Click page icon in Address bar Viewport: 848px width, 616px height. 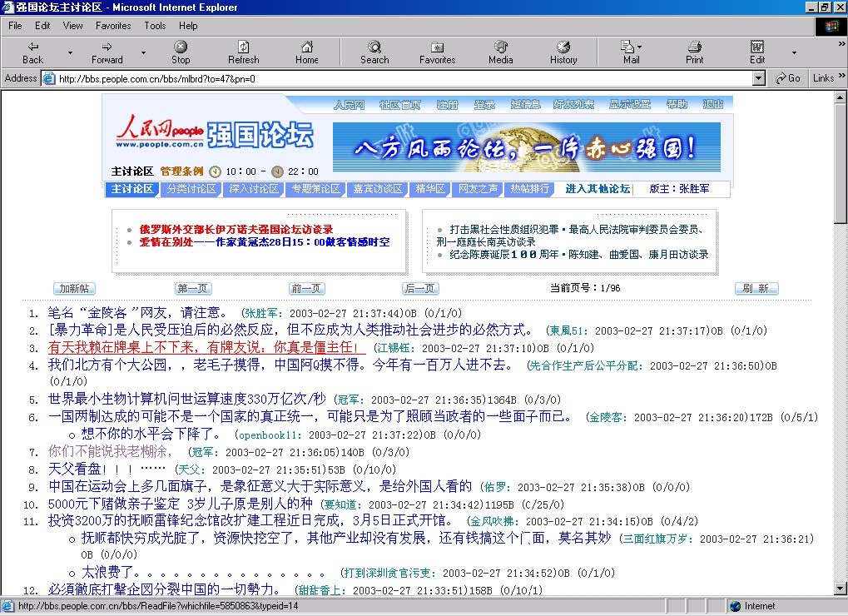point(49,78)
